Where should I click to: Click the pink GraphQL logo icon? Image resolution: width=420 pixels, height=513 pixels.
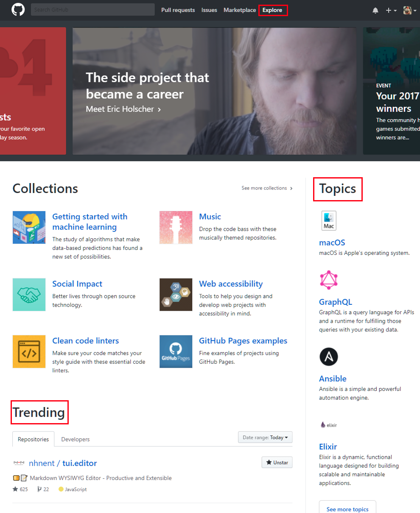329,280
